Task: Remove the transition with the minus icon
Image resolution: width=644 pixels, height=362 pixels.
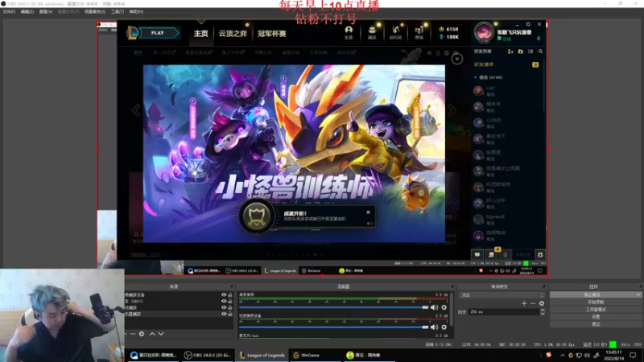Action: [533, 303]
